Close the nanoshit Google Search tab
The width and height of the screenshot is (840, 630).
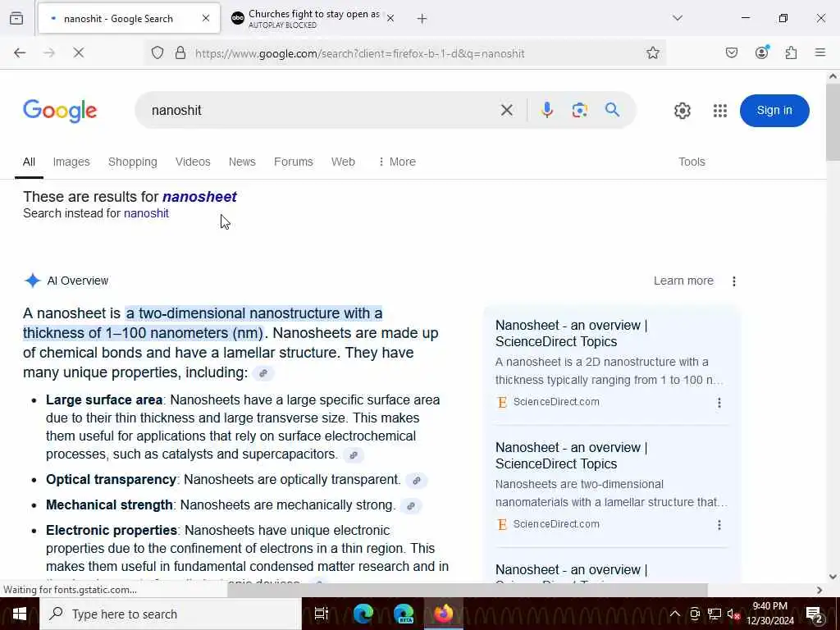206,18
